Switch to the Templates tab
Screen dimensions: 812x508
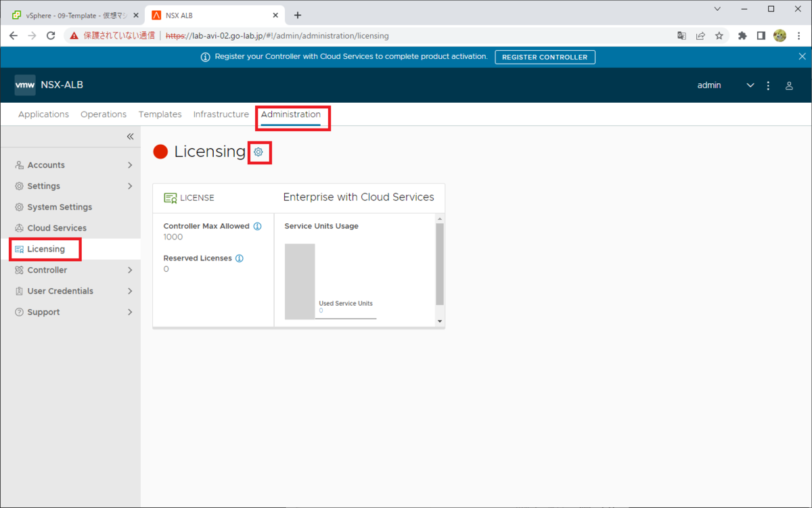click(x=160, y=114)
